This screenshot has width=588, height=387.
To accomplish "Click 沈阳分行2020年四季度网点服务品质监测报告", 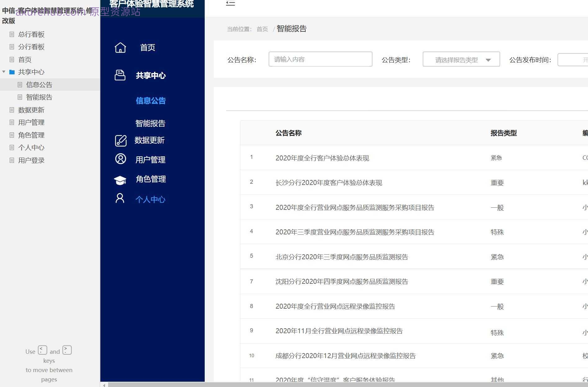I will pyautogui.click(x=342, y=282).
